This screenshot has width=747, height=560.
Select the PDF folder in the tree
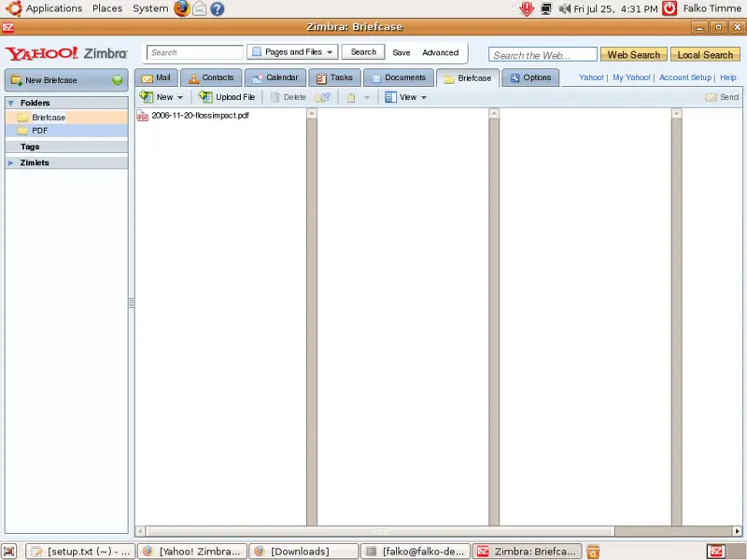pos(66,131)
